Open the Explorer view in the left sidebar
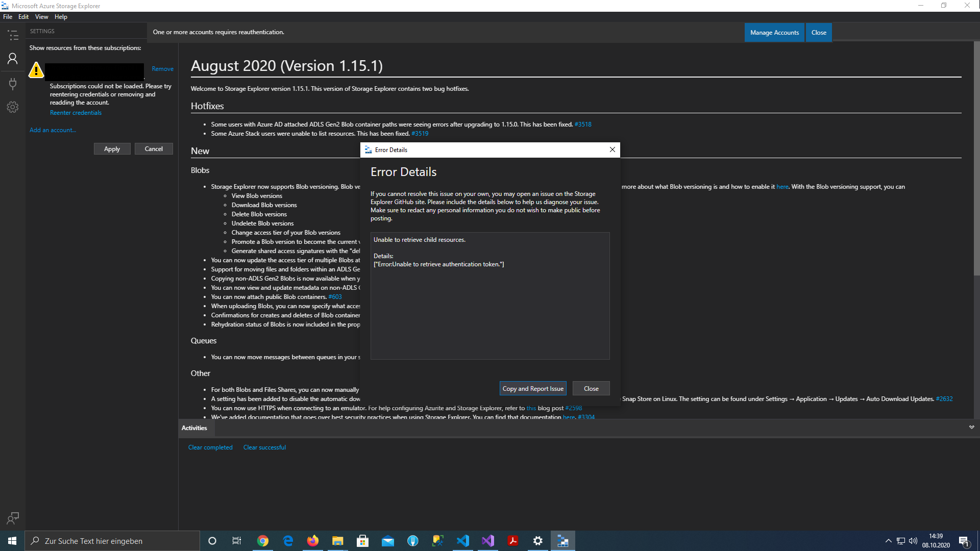 [x=13, y=35]
